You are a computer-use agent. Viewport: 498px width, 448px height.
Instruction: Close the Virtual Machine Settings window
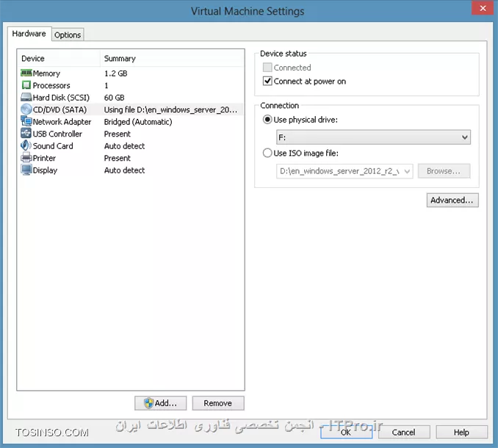(x=482, y=8)
